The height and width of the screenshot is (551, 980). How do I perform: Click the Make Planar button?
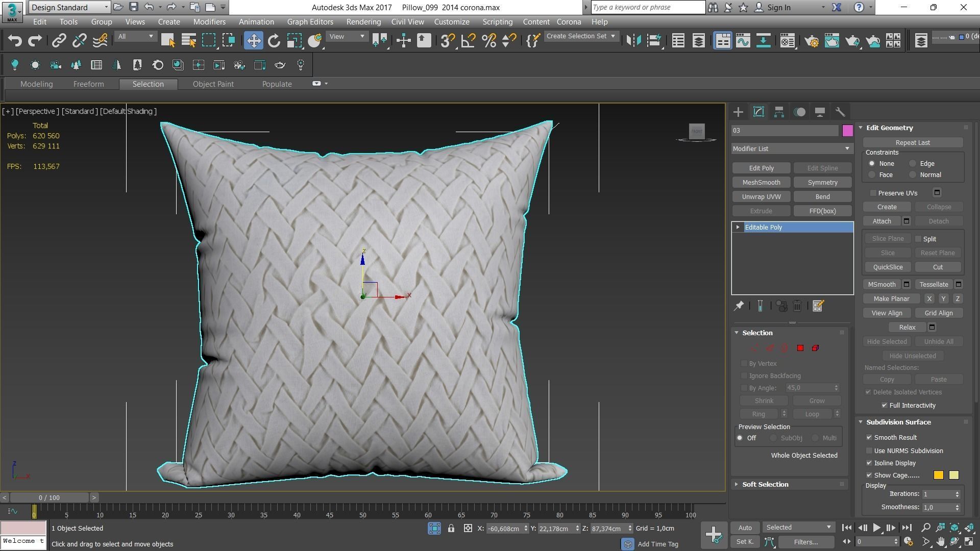(891, 299)
